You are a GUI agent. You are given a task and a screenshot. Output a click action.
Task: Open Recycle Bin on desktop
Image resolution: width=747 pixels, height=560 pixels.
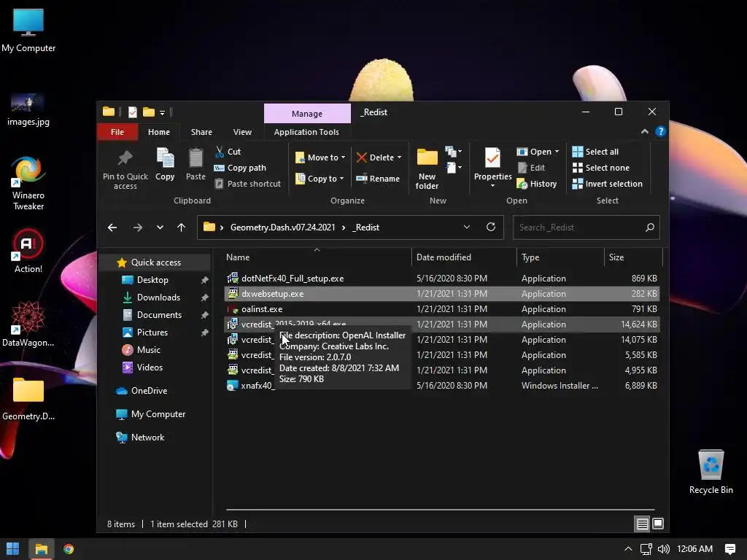coord(711,472)
